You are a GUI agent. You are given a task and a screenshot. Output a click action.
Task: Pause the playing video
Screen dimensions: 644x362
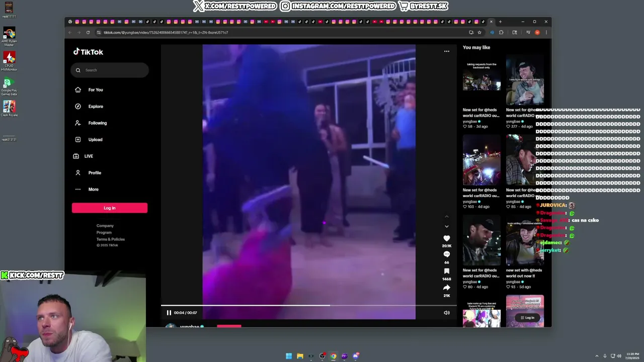pos(169,313)
